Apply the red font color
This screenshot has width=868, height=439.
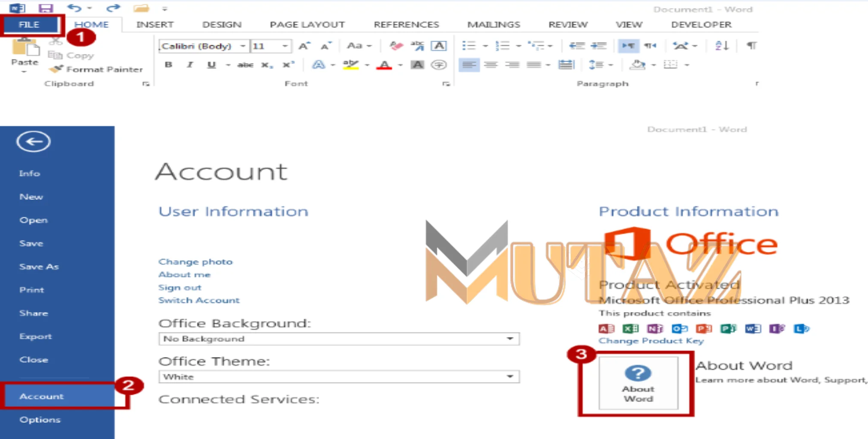(x=384, y=65)
